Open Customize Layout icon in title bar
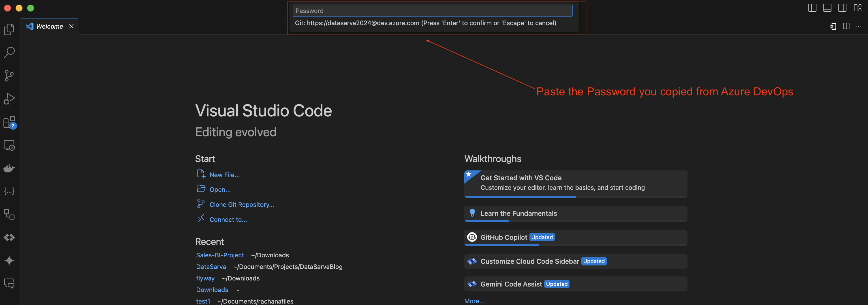Image resolution: width=868 pixels, height=305 pixels. tap(858, 8)
